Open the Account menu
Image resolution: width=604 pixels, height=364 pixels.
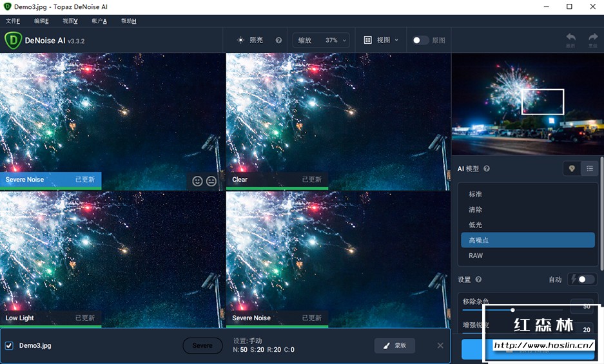[99, 21]
